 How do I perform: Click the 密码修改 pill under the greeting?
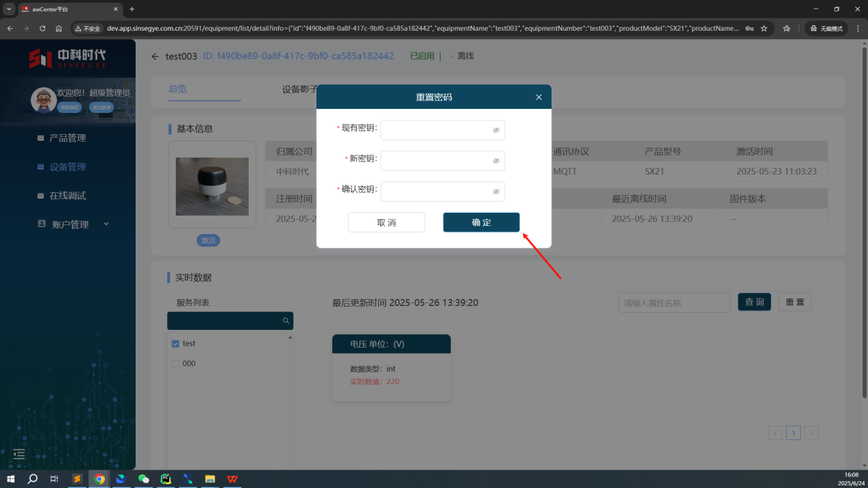point(69,107)
